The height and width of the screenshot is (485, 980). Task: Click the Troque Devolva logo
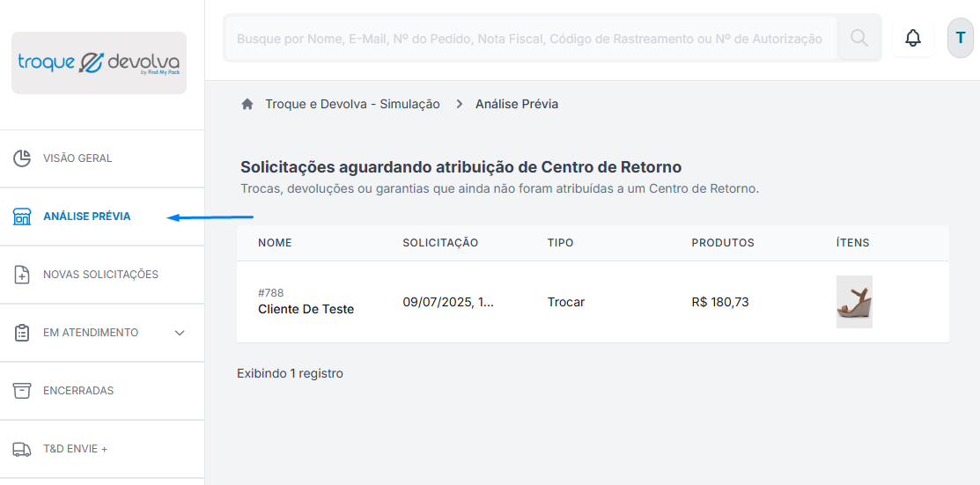(99, 63)
